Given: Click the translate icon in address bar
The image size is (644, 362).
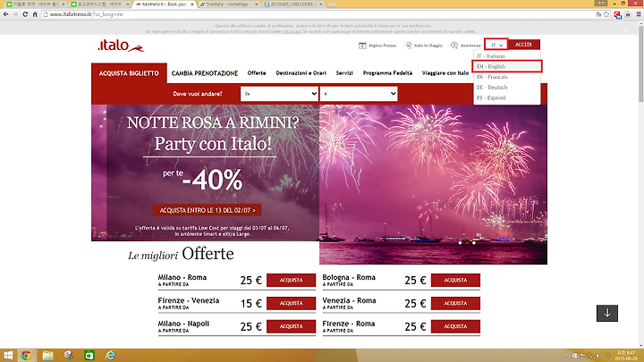Looking at the screenshot, I should tap(598, 14).
